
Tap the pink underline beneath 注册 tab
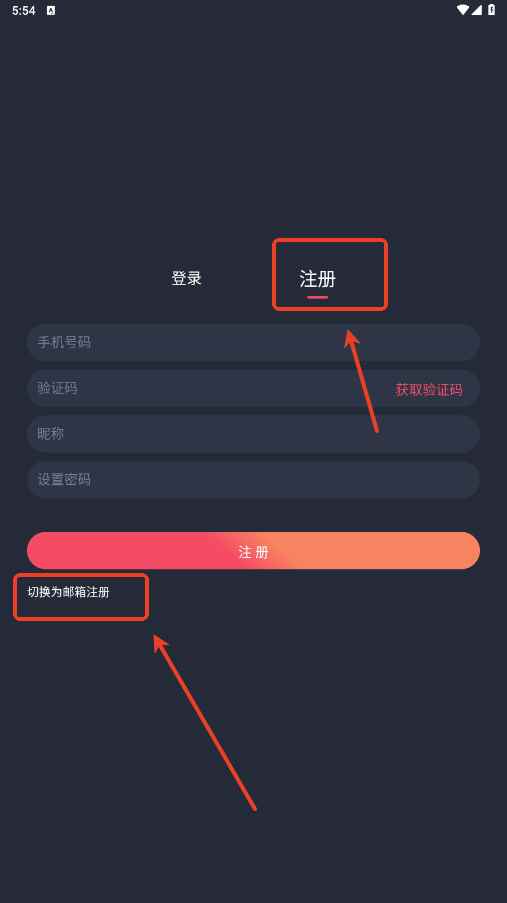(317, 297)
